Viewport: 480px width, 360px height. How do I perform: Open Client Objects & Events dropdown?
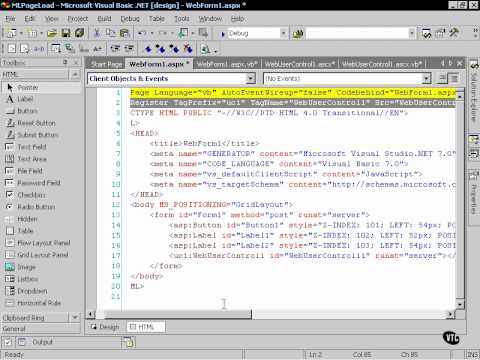pyautogui.click(x=251, y=79)
